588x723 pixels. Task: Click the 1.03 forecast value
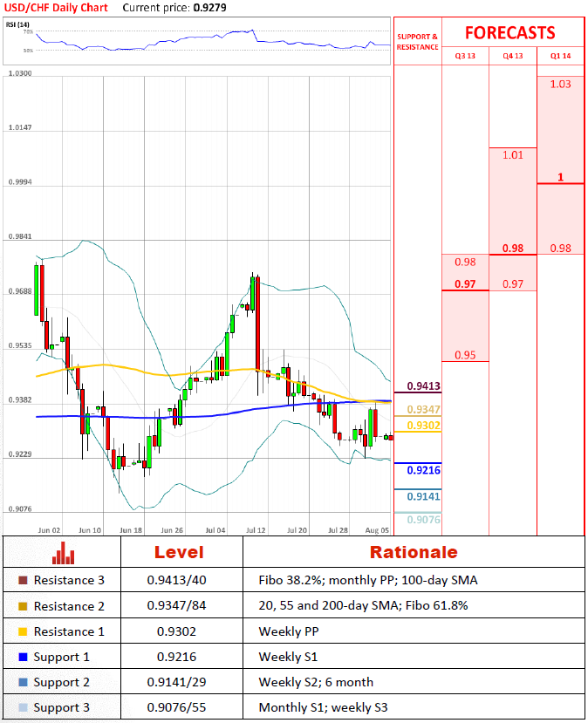point(560,85)
